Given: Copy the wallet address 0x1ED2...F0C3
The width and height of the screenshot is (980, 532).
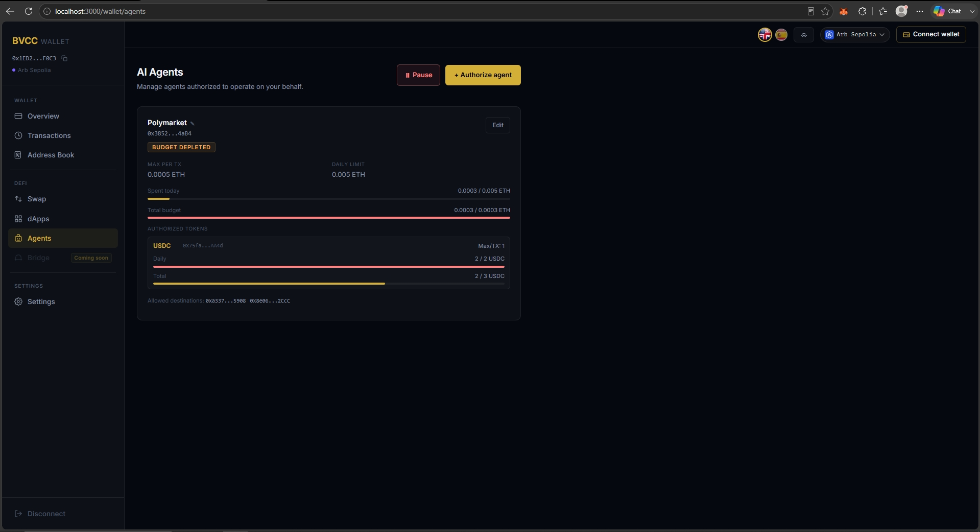Looking at the screenshot, I should [64, 58].
